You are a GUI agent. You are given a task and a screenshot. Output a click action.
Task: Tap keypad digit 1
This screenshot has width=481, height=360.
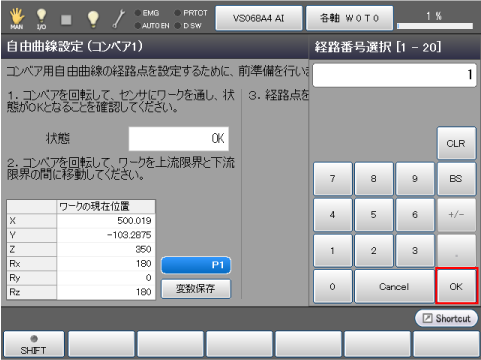332,251
